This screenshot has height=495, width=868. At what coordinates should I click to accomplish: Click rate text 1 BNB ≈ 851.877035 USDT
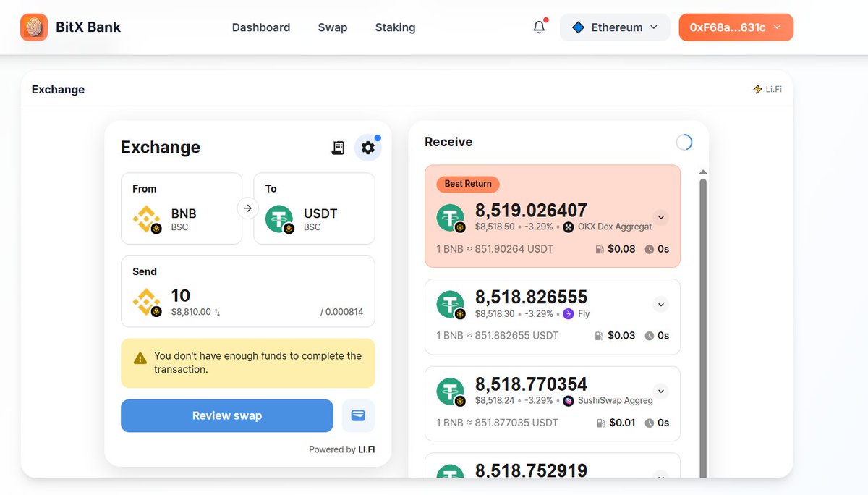click(x=498, y=423)
